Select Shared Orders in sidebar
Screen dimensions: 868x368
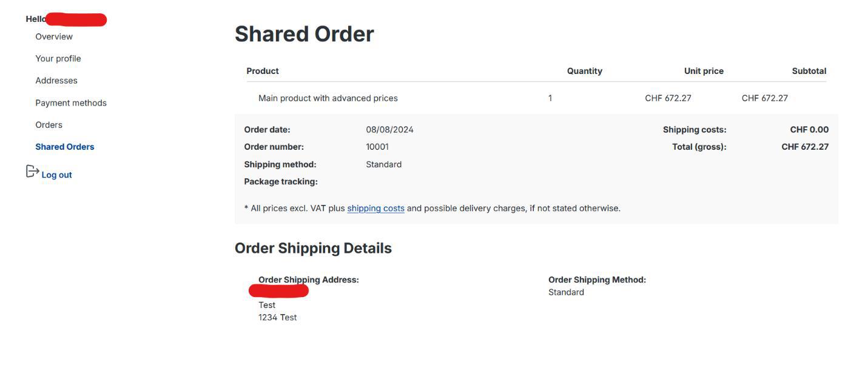click(x=65, y=147)
